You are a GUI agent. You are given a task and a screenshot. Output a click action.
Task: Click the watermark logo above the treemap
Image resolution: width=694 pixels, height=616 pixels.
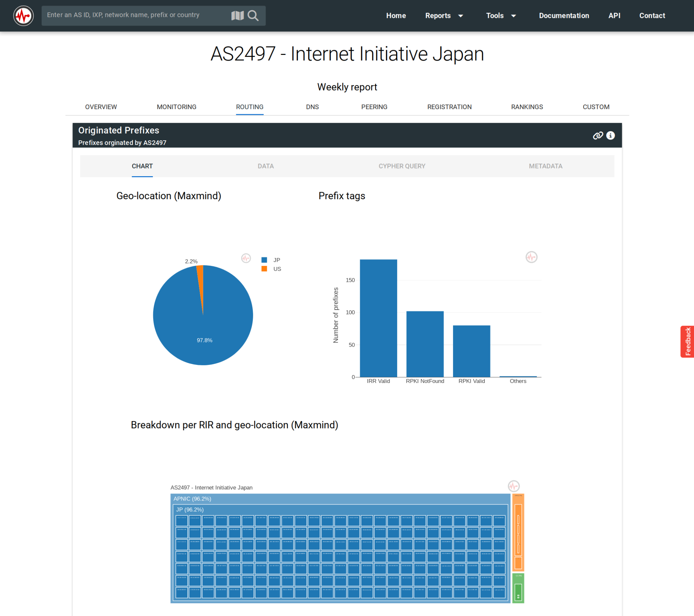[x=513, y=486]
